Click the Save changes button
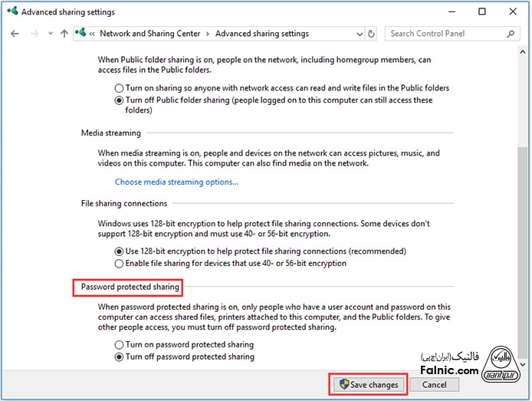Viewport: 532px width, 401px height. click(368, 384)
